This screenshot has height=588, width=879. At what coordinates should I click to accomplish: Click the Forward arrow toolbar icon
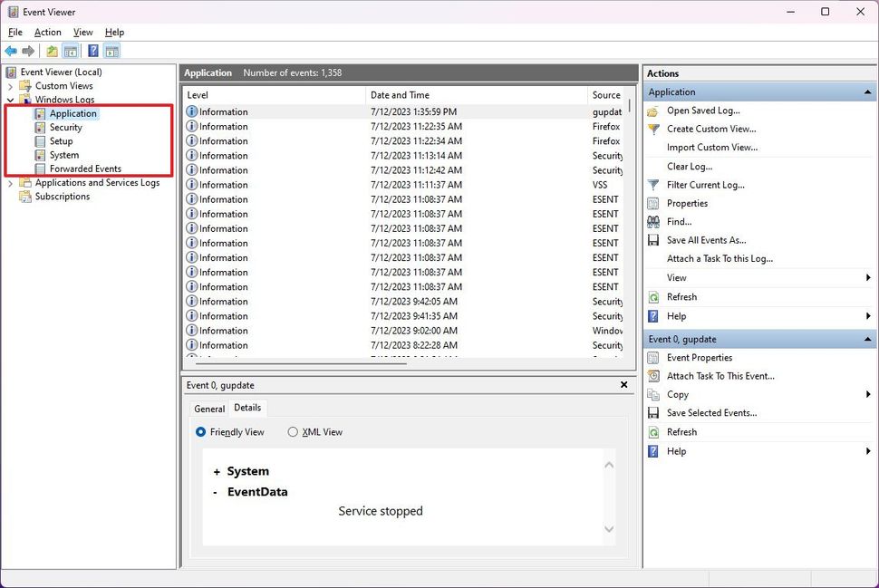(28, 51)
